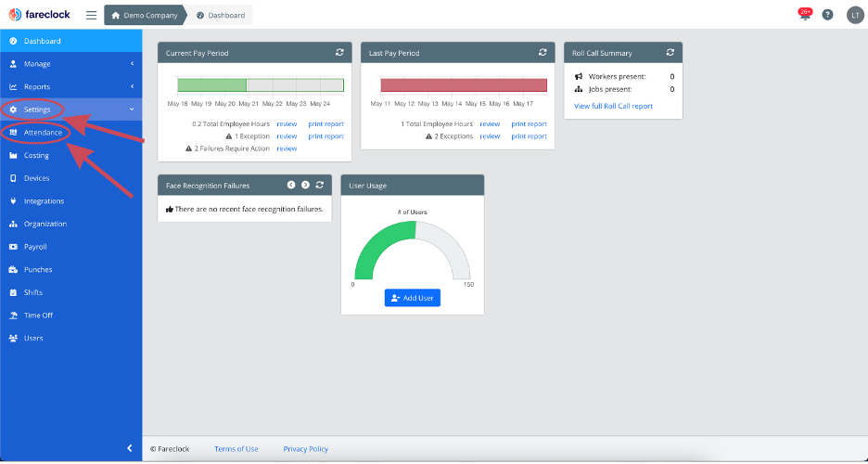Show previous face recognition failure
This screenshot has height=464, width=868.
pos(291,185)
